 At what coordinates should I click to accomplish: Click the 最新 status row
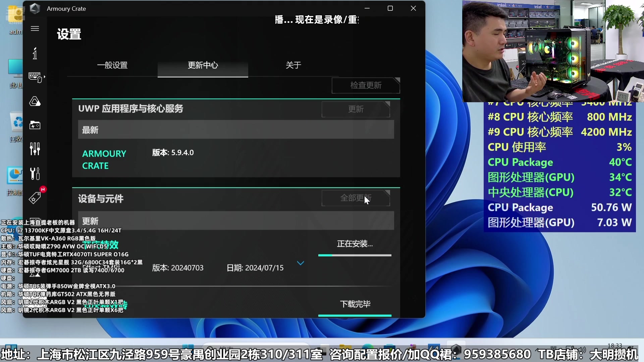[x=236, y=130]
